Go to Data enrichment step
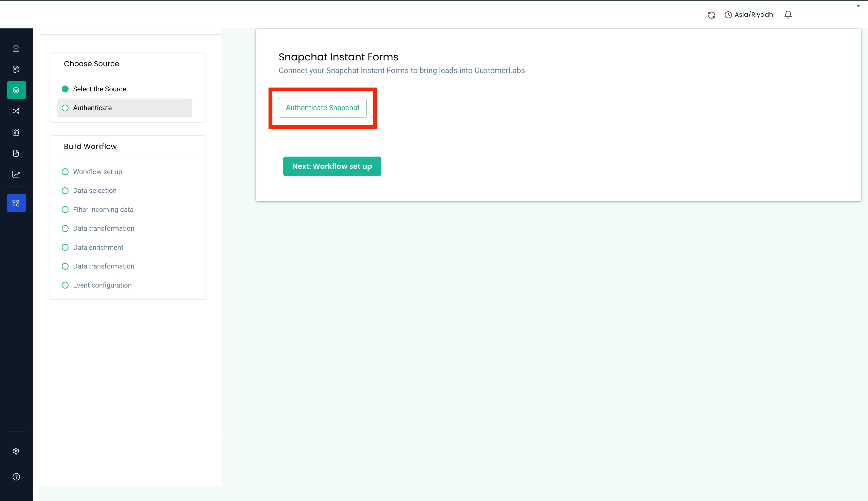The height and width of the screenshot is (501, 868). coord(98,247)
